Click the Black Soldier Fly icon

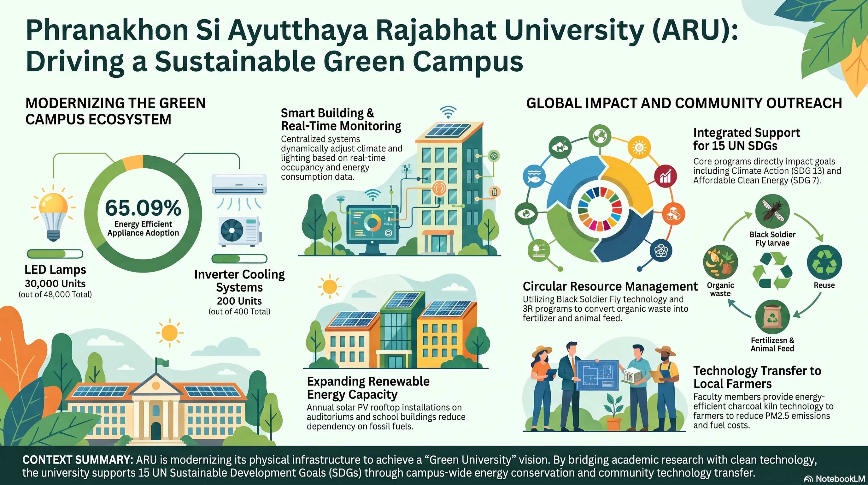click(x=772, y=211)
